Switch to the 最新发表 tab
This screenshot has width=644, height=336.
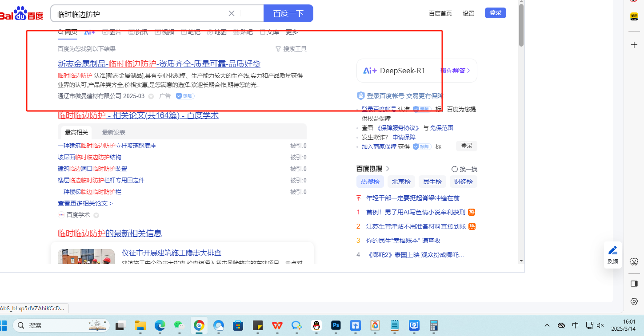point(114,132)
